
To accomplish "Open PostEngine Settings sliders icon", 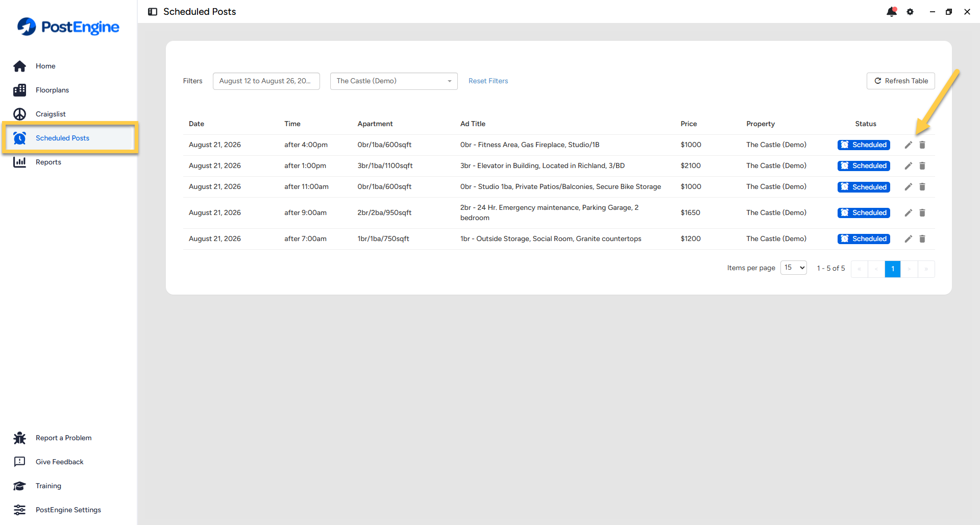I will (19, 510).
